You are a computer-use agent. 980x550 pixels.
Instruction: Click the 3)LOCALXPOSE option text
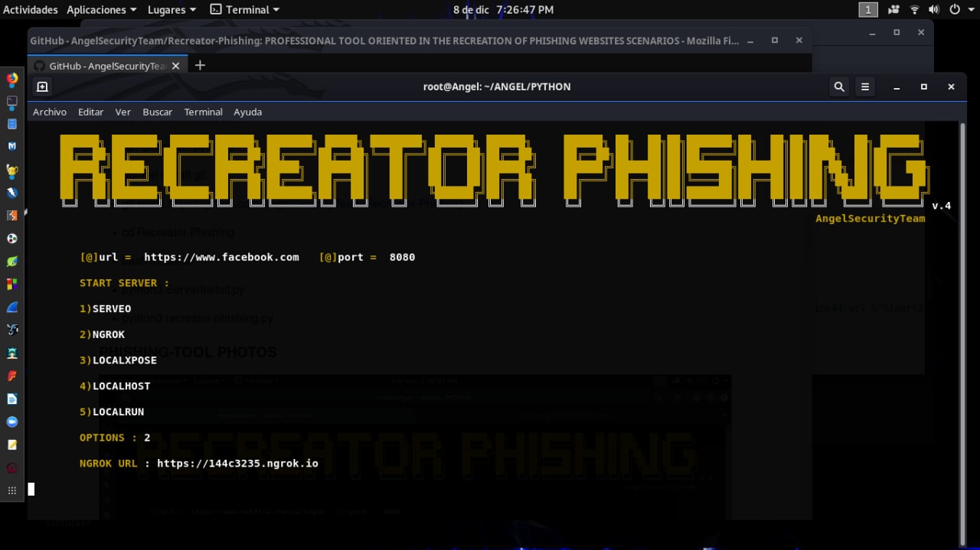(x=119, y=360)
